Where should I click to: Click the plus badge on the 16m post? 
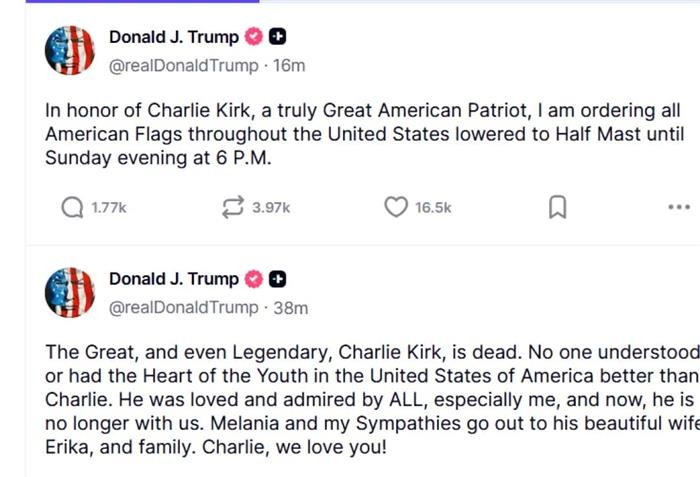[x=279, y=37]
